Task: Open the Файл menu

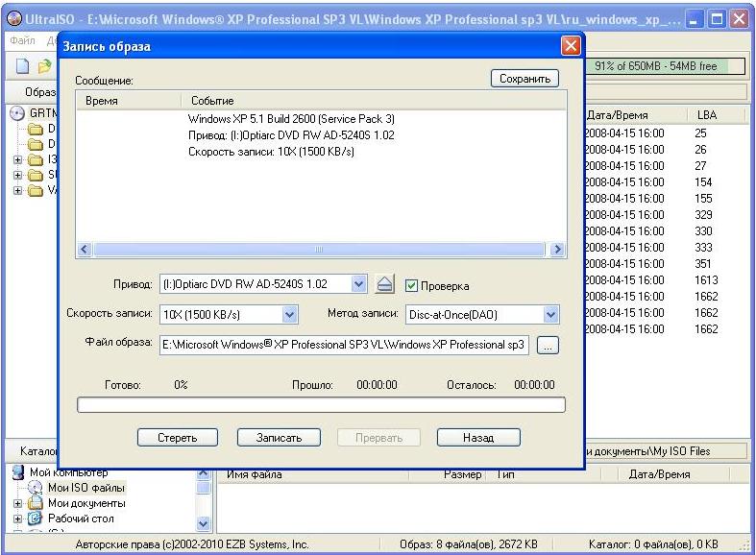Action: coord(22,40)
